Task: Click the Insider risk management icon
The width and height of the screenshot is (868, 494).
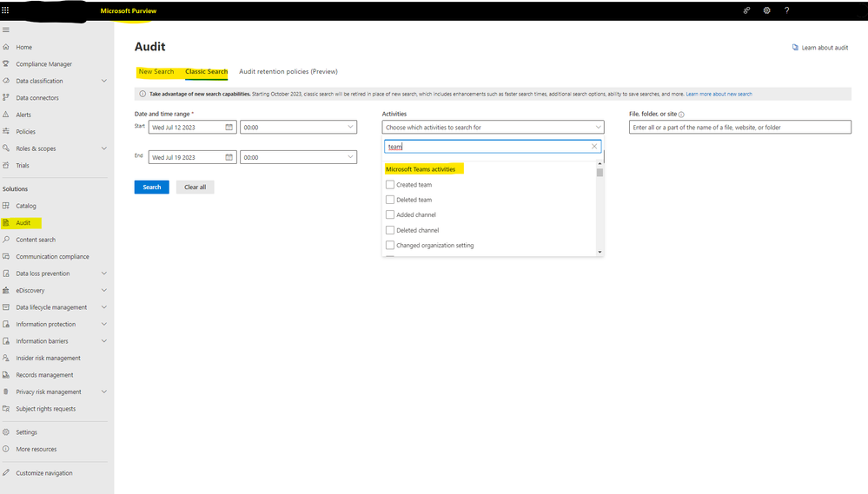Action: (x=6, y=358)
